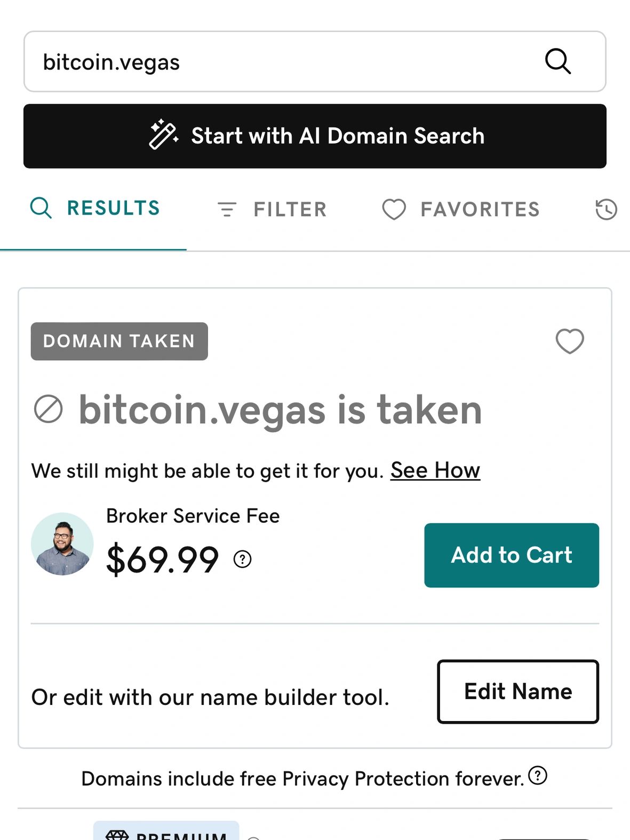Switch to the RESULTS tab
This screenshot has height=840, width=630.
pos(96,208)
